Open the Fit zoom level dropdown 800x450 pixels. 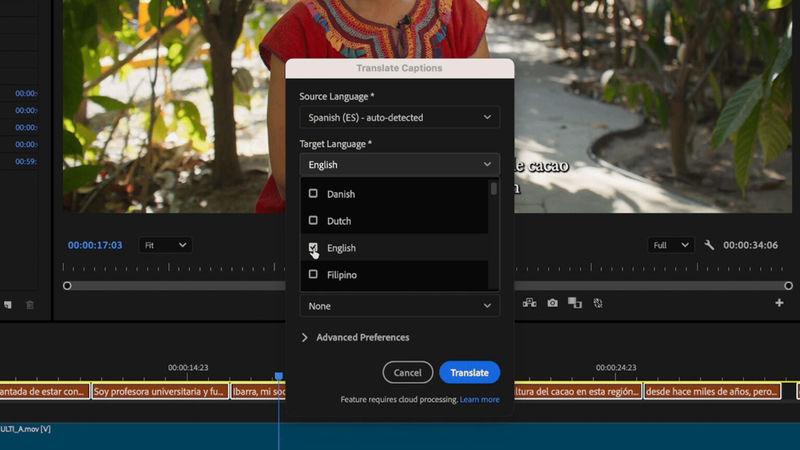tap(165, 245)
